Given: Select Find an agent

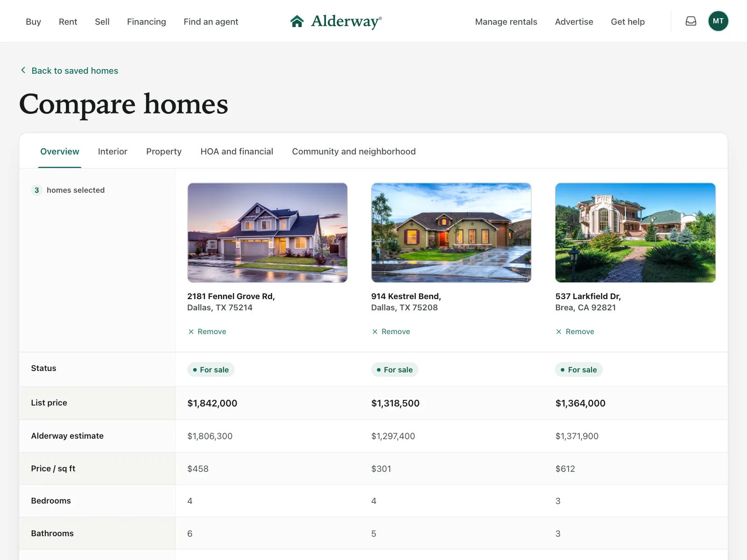Looking at the screenshot, I should pyautogui.click(x=211, y=21).
